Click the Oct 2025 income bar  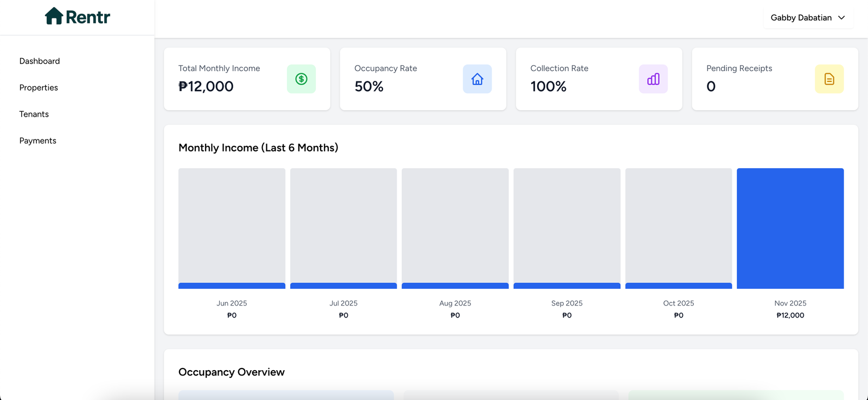678,228
